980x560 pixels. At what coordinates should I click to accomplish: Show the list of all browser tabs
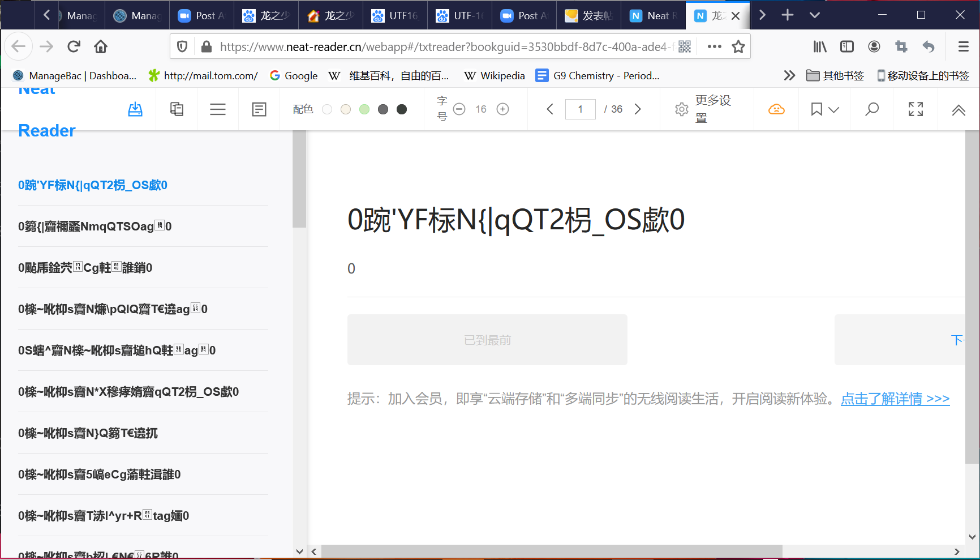click(815, 15)
